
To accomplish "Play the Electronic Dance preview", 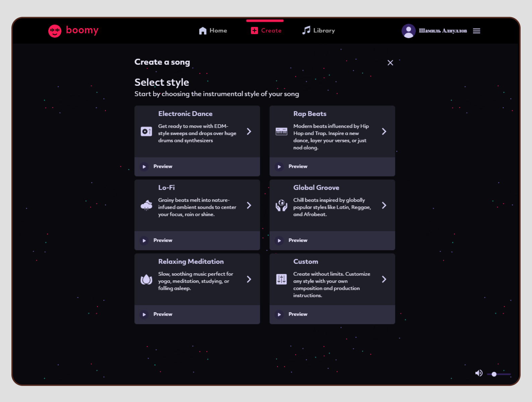I will click(x=144, y=166).
